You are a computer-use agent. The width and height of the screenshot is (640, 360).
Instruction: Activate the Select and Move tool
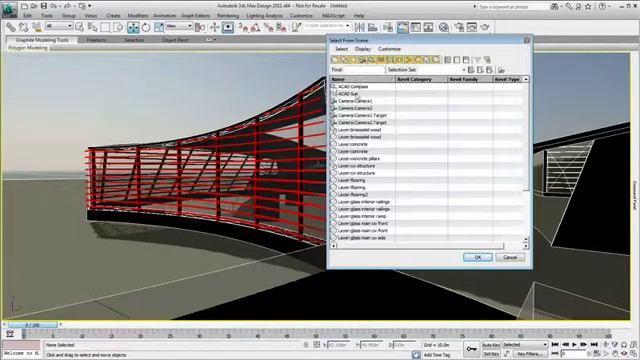133,27
